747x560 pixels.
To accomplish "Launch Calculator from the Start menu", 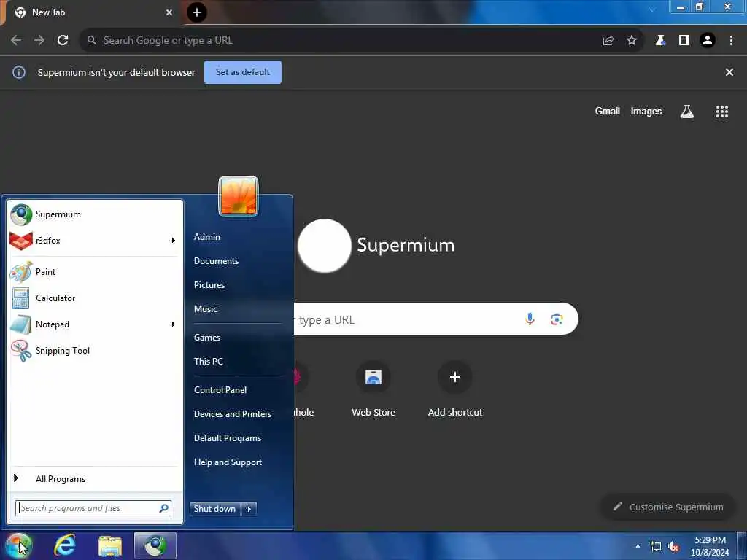I will [94, 298].
